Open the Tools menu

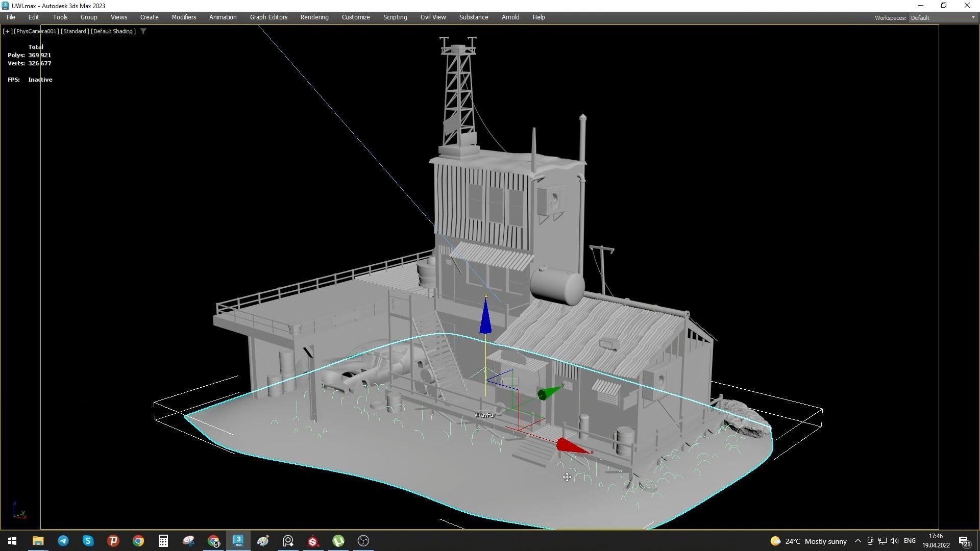tap(60, 17)
